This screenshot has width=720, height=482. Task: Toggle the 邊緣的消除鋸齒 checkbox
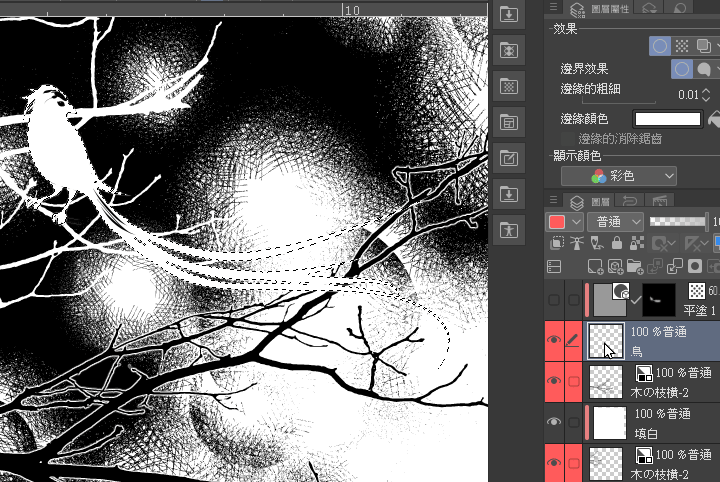tap(568, 139)
